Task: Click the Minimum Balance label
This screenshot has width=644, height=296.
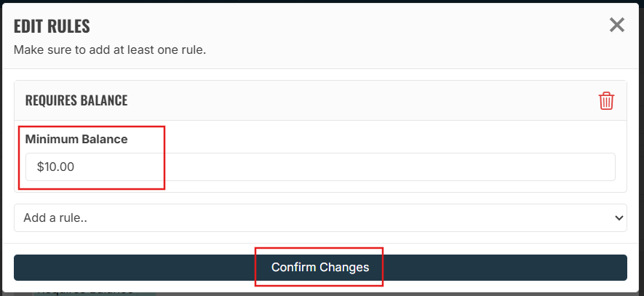Action: (76, 139)
